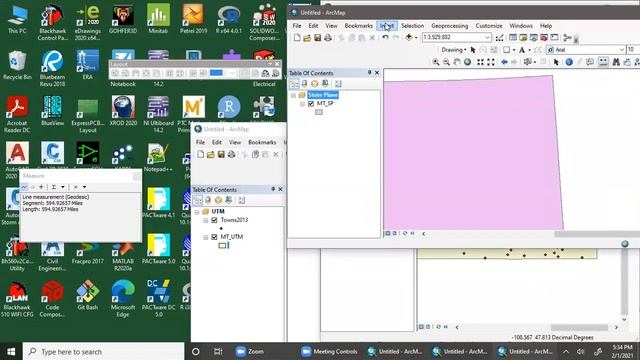Click List By Source in State Plane TOC
The height and width of the screenshot is (360, 640).
pos(304,84)
